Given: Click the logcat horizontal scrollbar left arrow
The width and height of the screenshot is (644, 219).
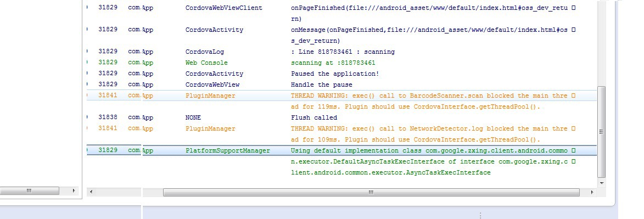Looking at the screenshot, I should pyautogui.click(x=91, y=192).
